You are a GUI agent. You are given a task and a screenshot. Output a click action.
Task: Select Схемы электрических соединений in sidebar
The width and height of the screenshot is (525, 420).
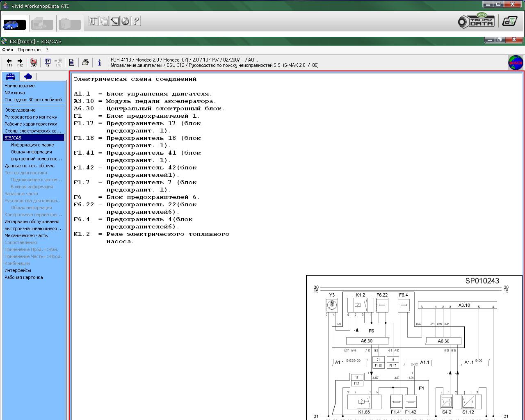pos(33,131)
